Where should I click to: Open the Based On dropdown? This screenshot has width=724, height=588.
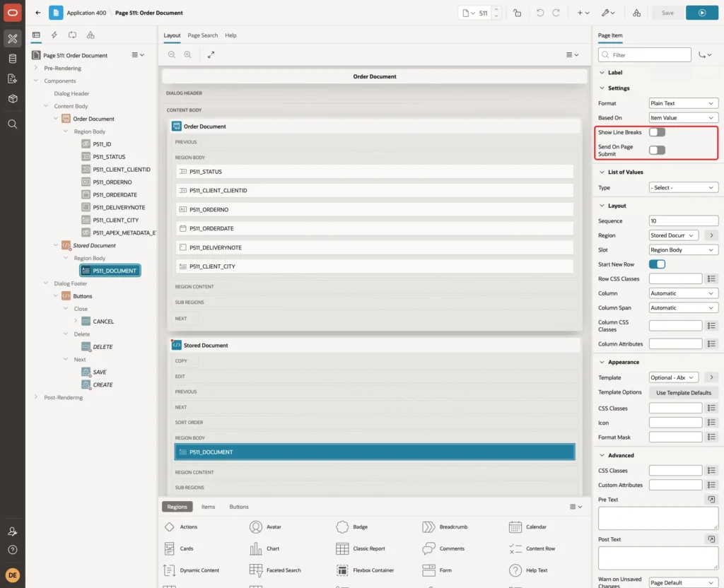tap(684, 118)
